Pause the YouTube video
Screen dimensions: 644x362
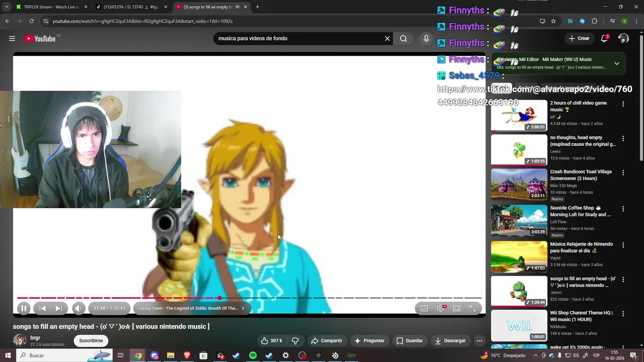(x=24, y=308)
